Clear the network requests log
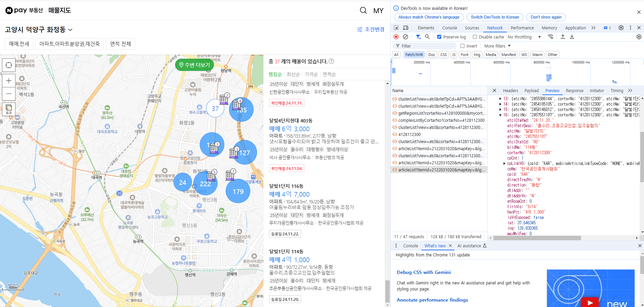Viewport: 644px width, 307px height. (x=406, y=37)
